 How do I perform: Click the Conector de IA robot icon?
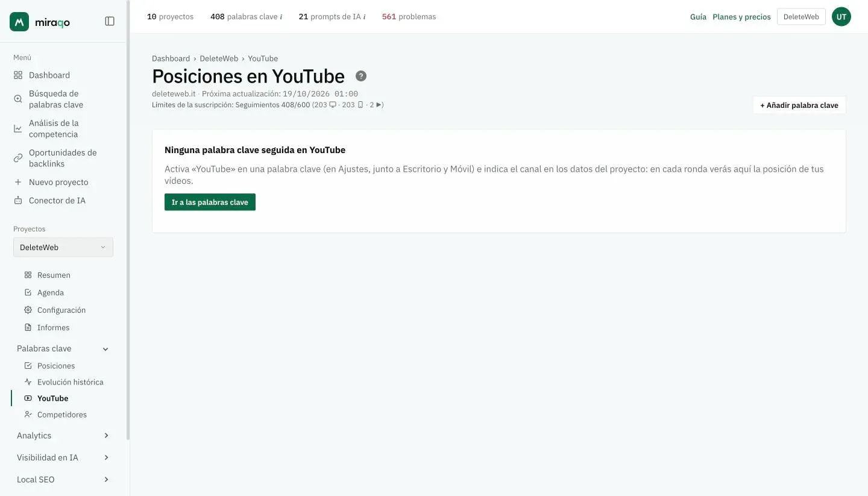point(18,201)
